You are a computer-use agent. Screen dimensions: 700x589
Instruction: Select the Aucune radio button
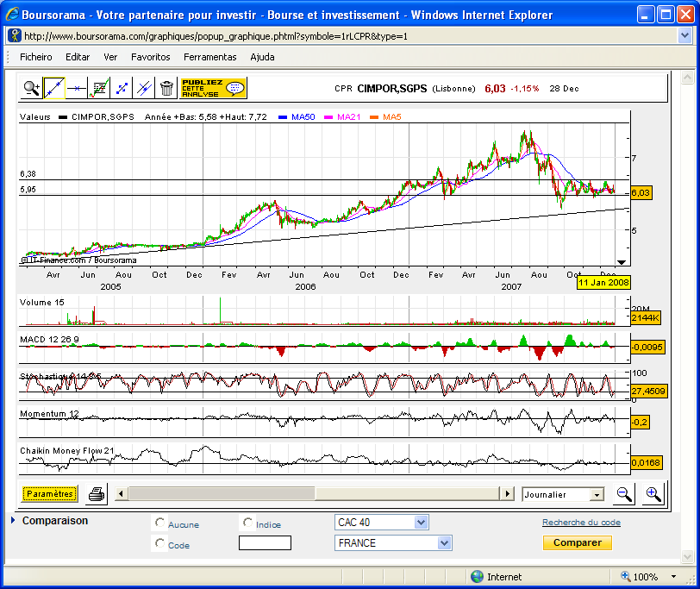point(159,522)
